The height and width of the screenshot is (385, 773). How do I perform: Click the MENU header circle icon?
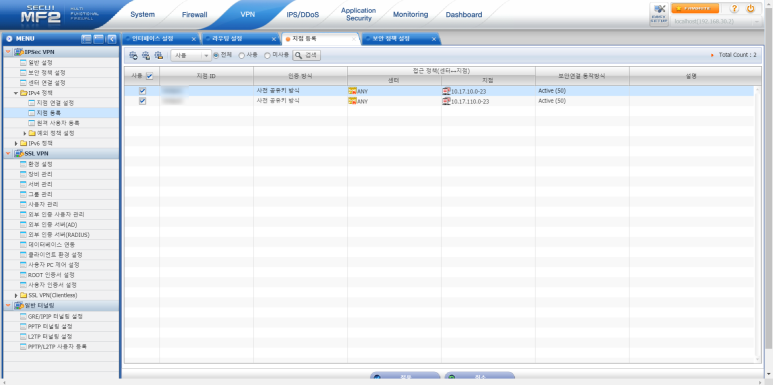(9, 38)
